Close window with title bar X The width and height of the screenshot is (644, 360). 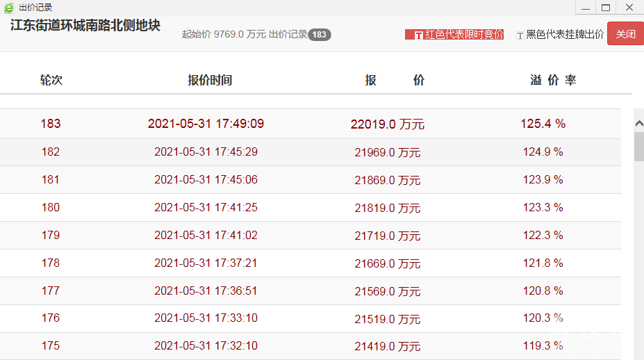[x=629, y=8]
